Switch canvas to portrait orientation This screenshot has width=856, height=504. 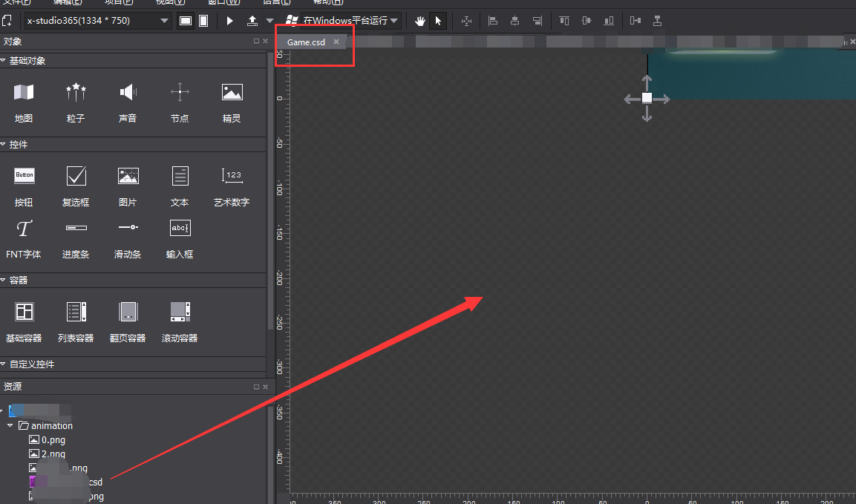[203, 21]
